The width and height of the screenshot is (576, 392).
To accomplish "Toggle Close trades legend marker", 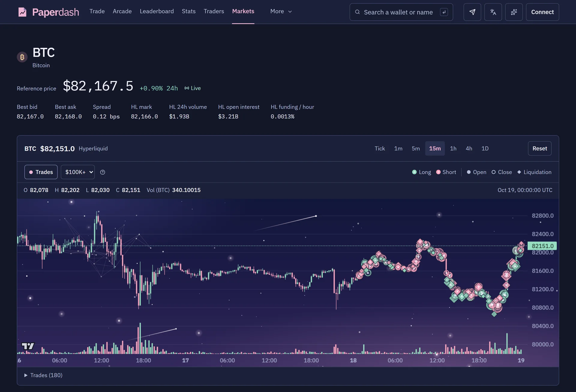I will (x=502, y=172).
